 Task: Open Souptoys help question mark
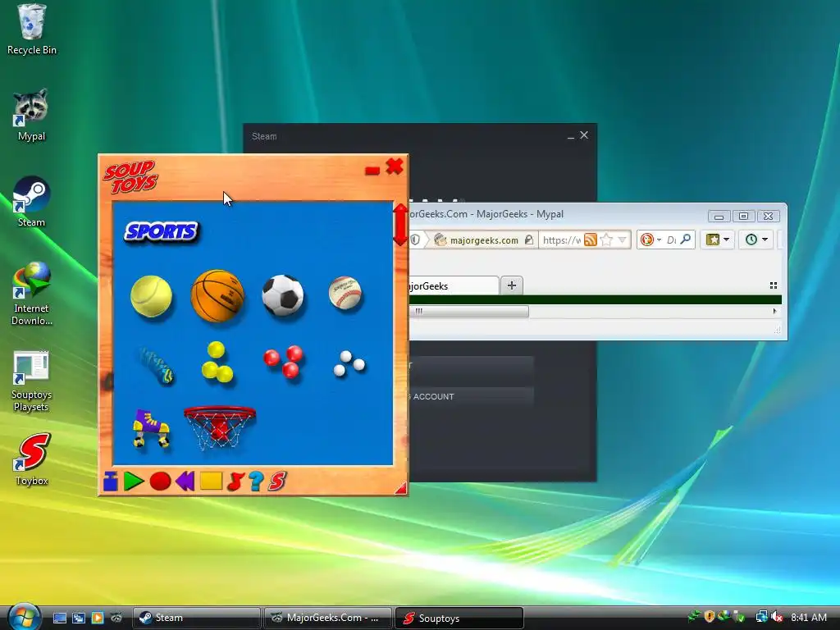(x=256, y=481)
